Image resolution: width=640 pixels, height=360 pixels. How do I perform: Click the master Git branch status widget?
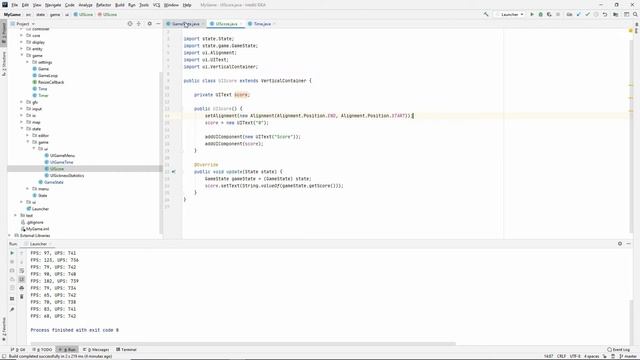pyautogui.click(x=629, y=356)
